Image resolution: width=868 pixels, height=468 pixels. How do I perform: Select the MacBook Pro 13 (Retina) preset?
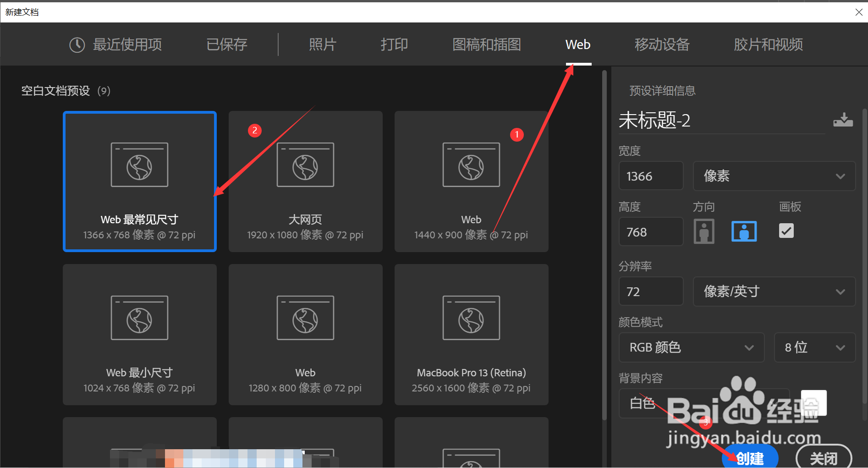(x=471, y=335)
